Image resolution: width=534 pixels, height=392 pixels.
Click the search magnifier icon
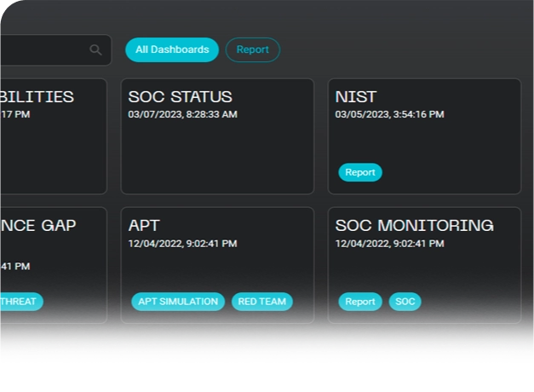(95, 49)
